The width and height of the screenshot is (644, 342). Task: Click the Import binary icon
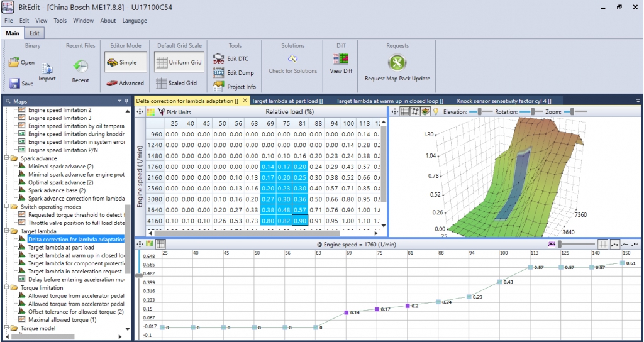(47, 69)
